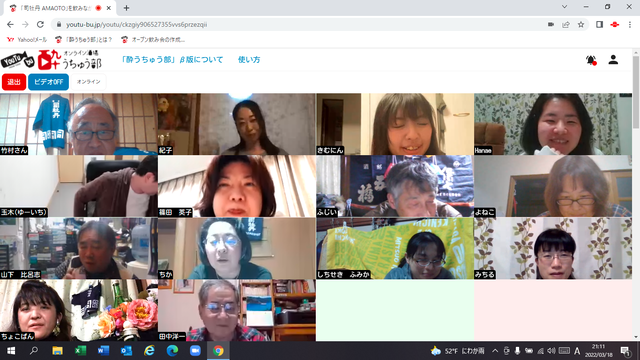
Task: Select ちょこぱん's video tile
Action: click(79, 310)
